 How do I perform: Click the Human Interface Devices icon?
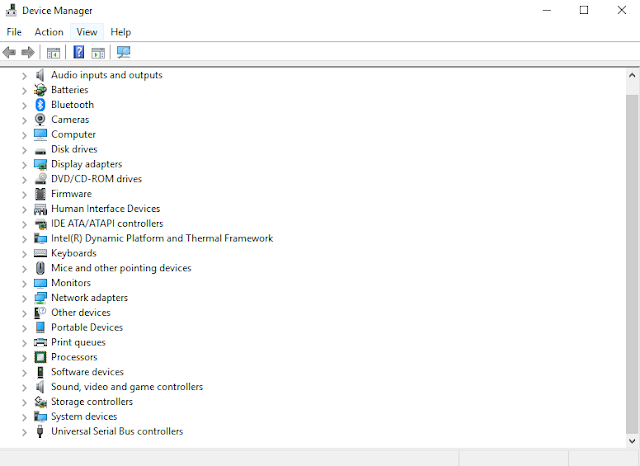coord(40,209)
